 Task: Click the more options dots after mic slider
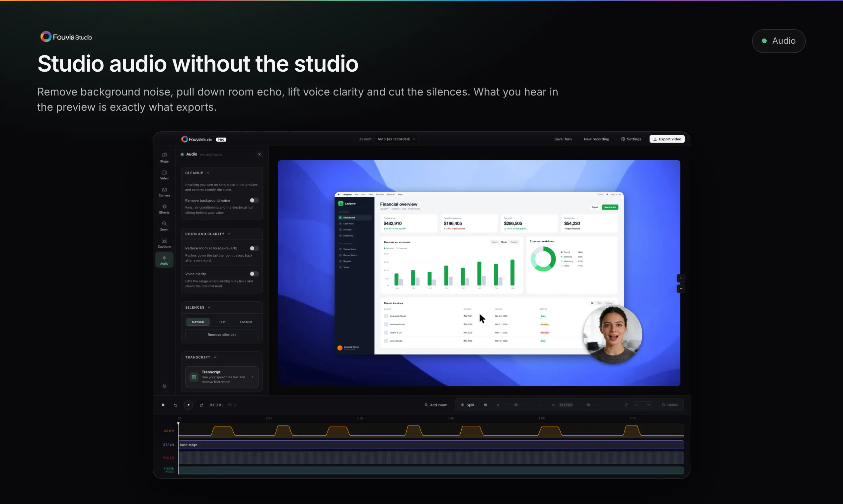pos(540,405)
